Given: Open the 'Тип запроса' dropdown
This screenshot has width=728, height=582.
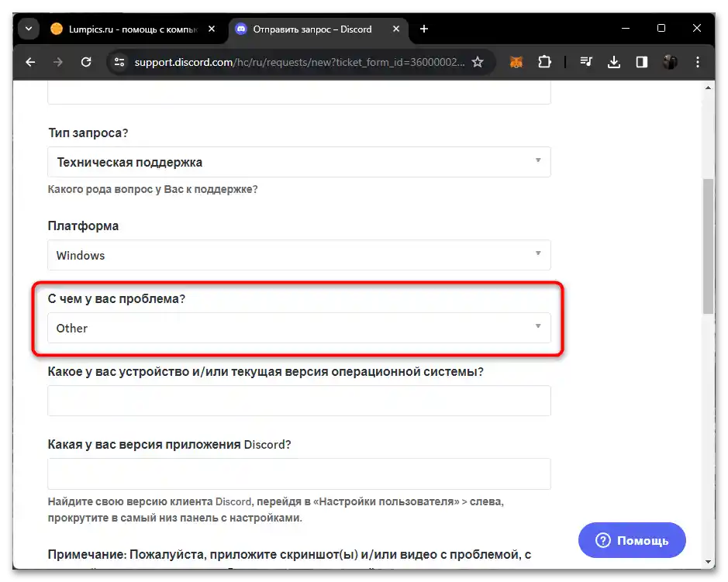Looking at the screenshot, I should pyautogui.click(x=298, y=162).
